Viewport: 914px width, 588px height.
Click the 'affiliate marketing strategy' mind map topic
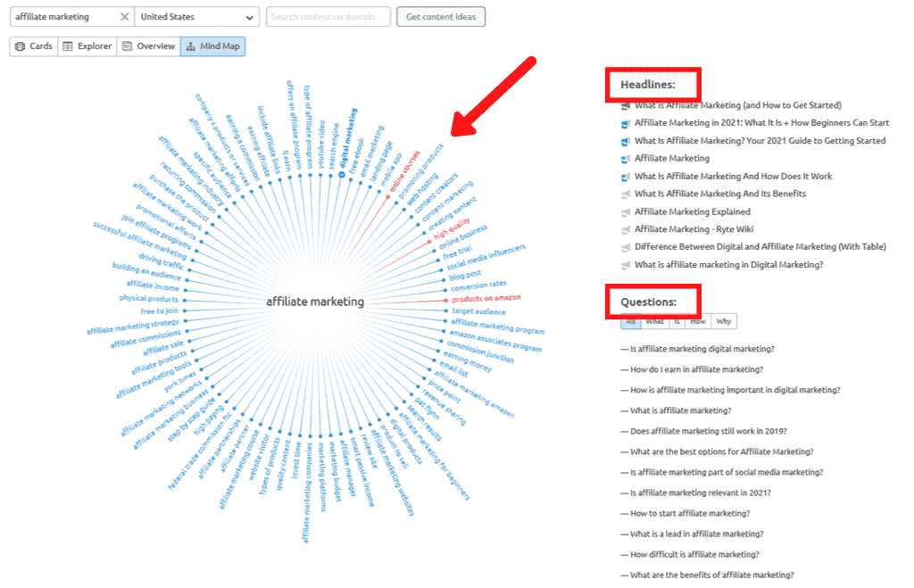[x=134, y=327]
